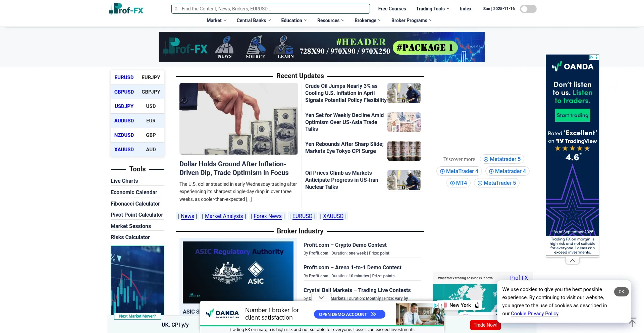Expand the Market dropdown menu
Image resolution: width=644 pixels, height=333 pixels.
216,20
